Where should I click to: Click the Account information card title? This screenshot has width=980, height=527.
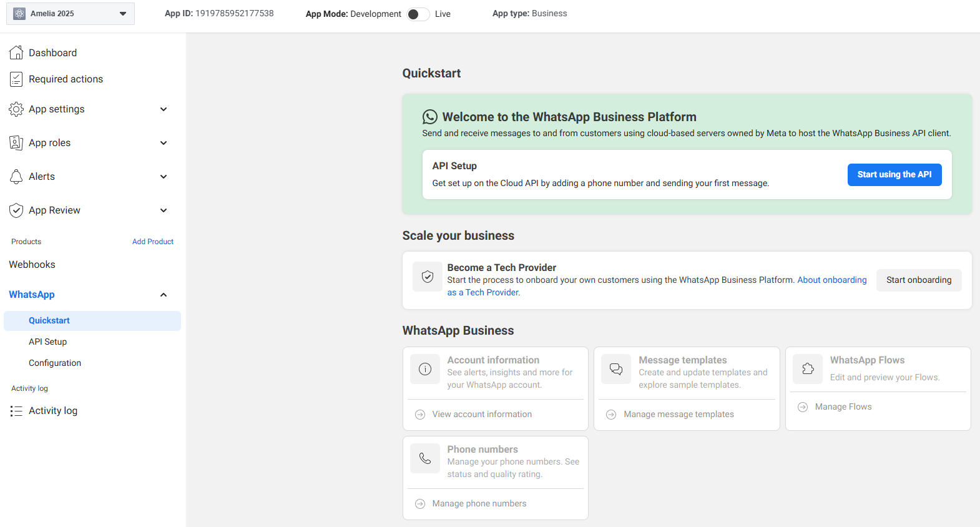(x=493, y=360)
